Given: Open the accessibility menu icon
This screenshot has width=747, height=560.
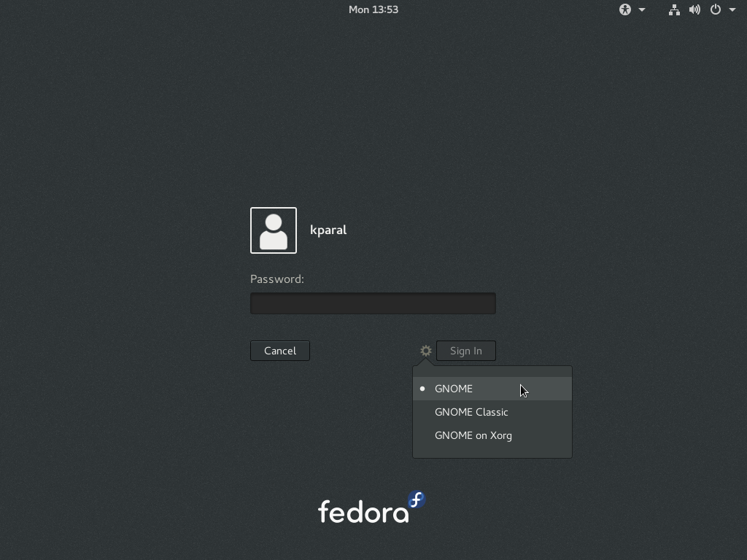Looking at the screenshot, I should coord(625,9).
